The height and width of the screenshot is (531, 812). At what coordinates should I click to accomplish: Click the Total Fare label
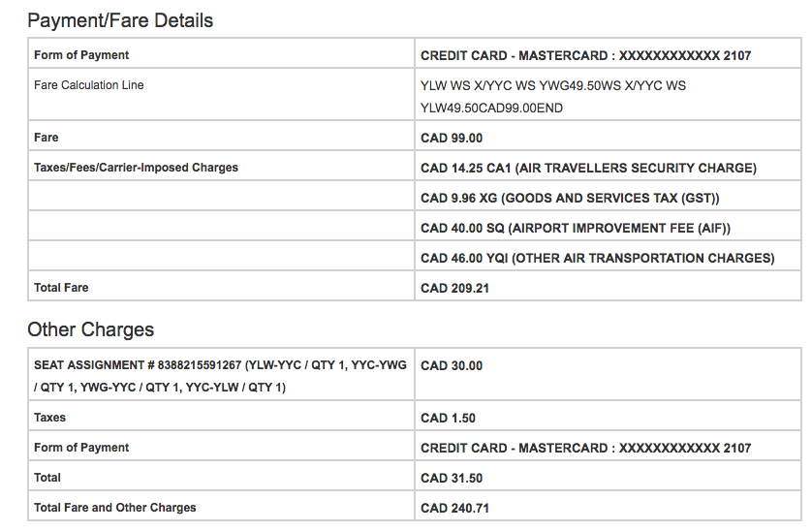click(x=61, y=288)
